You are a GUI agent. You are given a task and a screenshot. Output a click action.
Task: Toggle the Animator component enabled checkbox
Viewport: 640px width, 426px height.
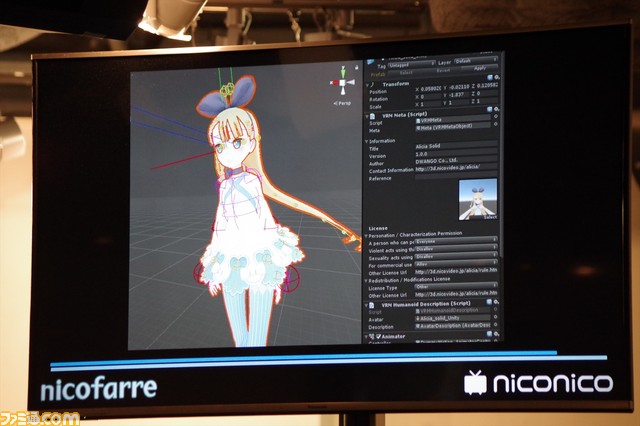378,337
